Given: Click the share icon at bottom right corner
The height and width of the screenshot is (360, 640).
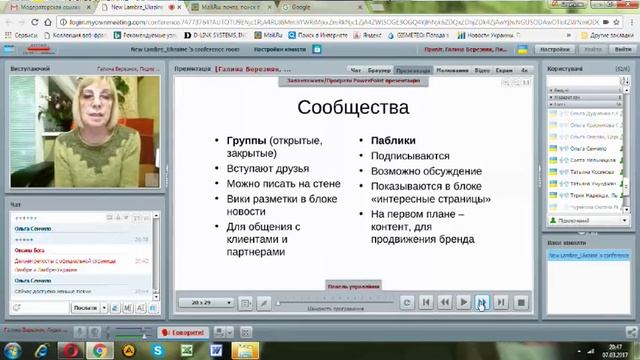Looking at the screenshot, I should click(x=631, y=332).
